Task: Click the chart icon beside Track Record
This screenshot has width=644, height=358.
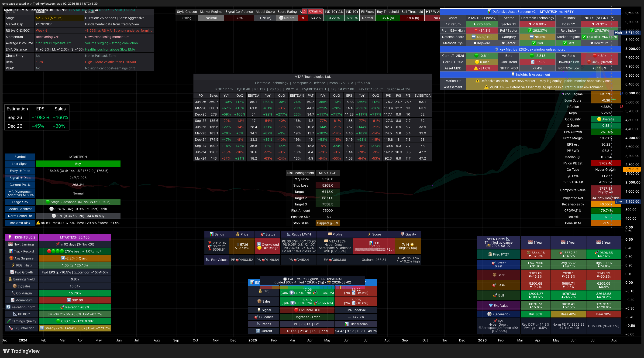Action: pos(11,251)
